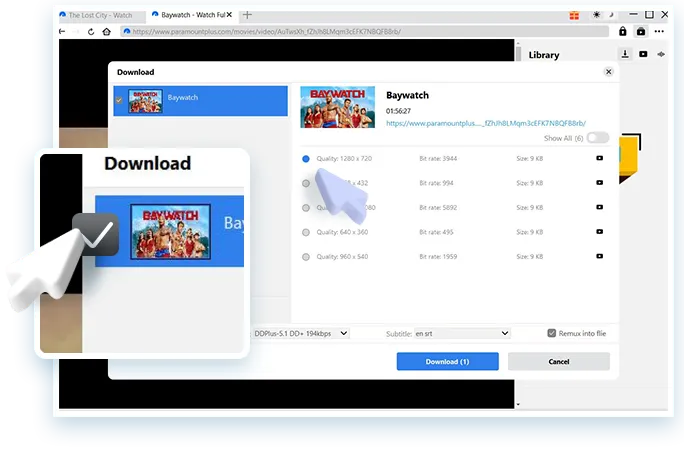
Task: Select Baywatch row in download list
Action: coord(201,101)
